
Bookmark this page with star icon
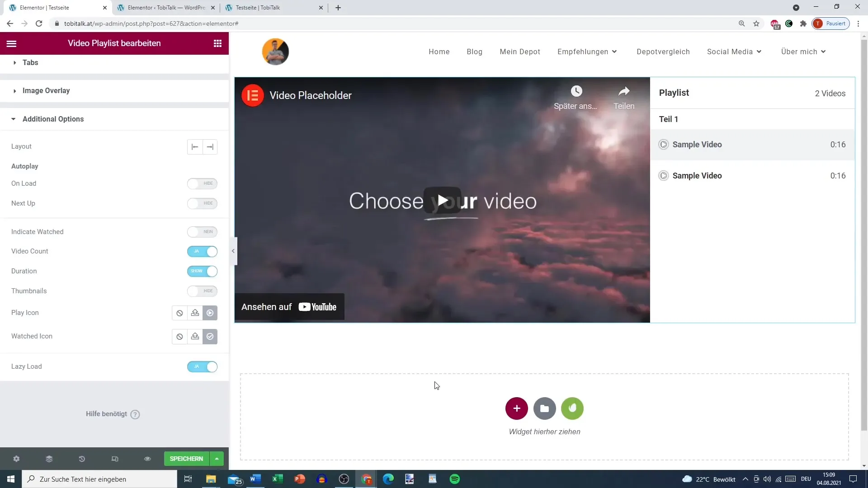pyautogui.click(x=756, y=23)
